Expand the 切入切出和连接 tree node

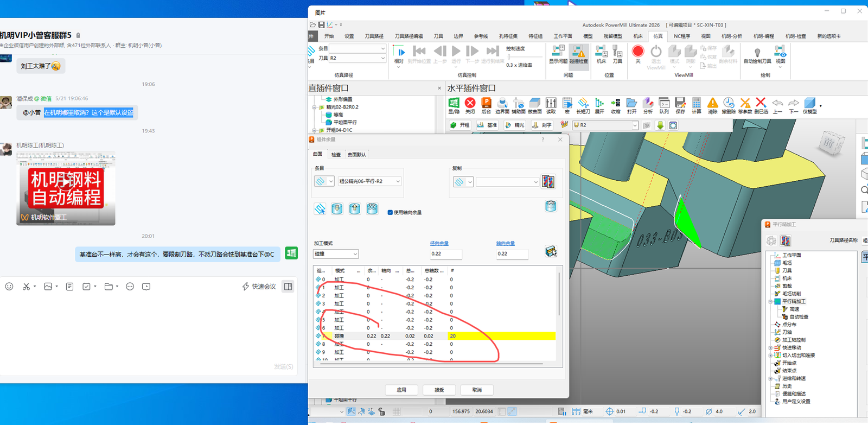770,356
